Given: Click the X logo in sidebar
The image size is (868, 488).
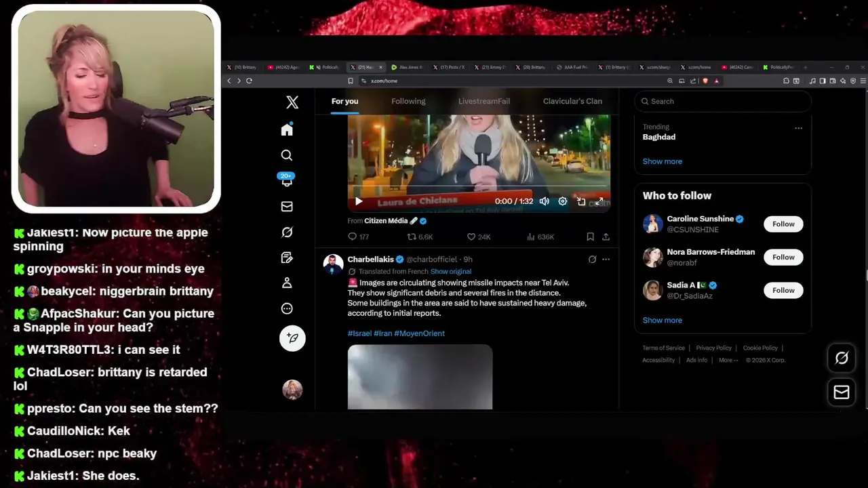Looking at the screenshot, I should 292,102.
